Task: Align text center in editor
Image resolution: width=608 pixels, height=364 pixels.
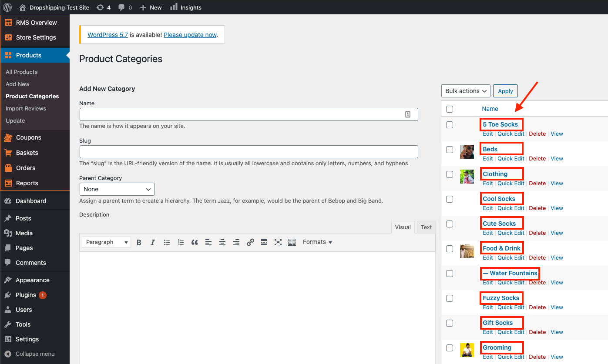Action: click(222, 242)
